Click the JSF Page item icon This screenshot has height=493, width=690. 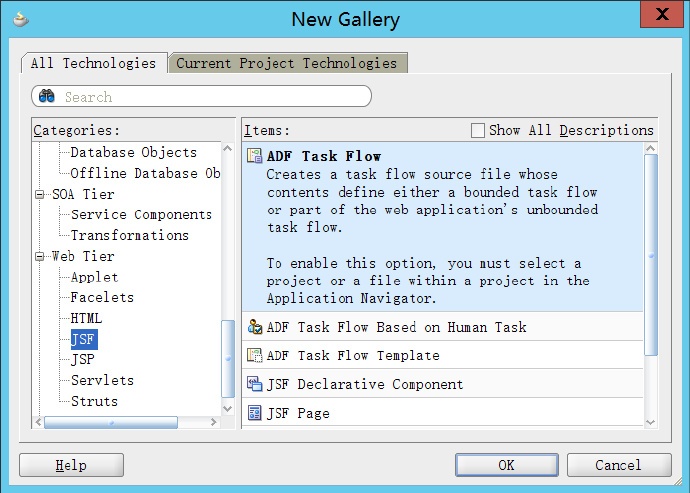click(254, 413)
